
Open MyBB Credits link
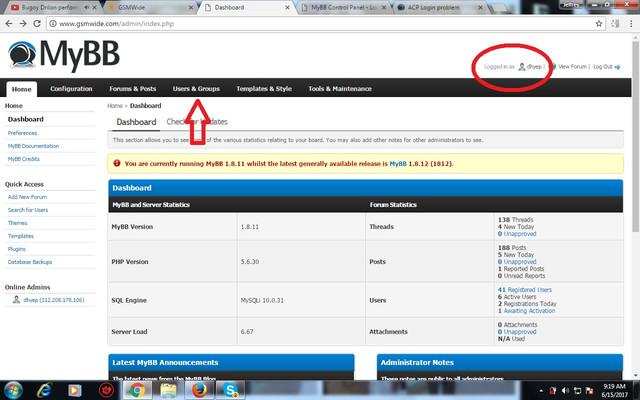[x=24, y=159]
